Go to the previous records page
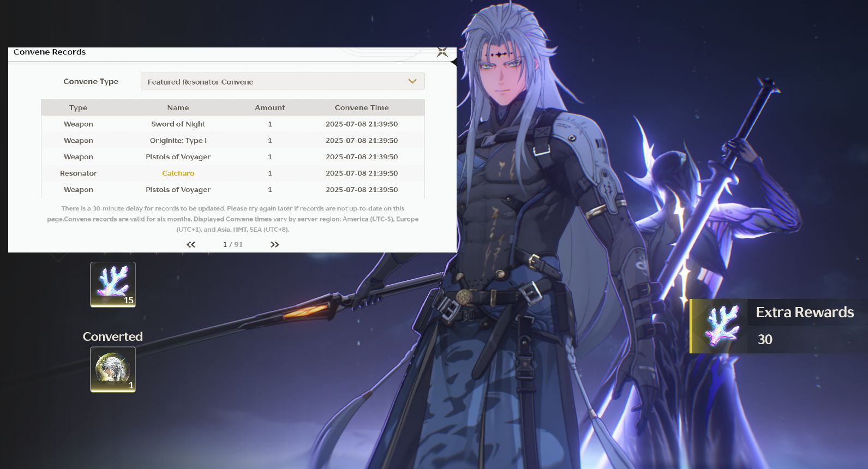Image resolution: width=868 pixels, height=469 pixels. click(191, 244)
